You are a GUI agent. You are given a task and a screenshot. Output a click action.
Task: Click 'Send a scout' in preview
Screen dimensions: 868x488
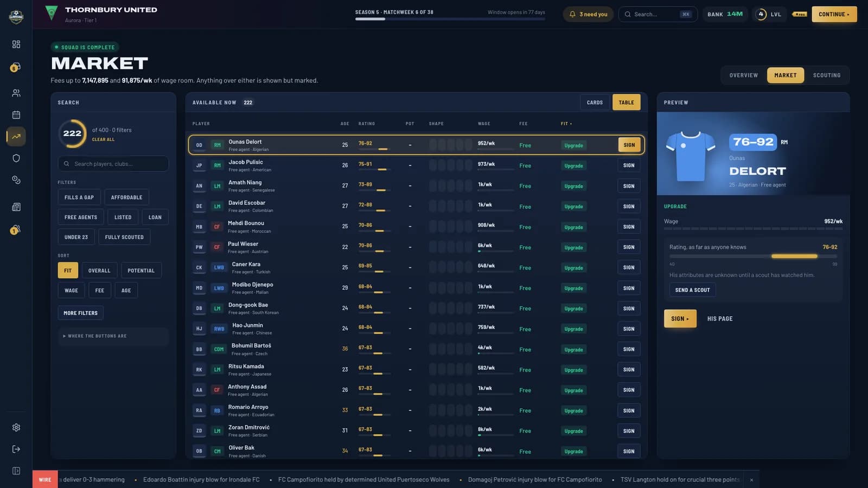click(692, 290)
